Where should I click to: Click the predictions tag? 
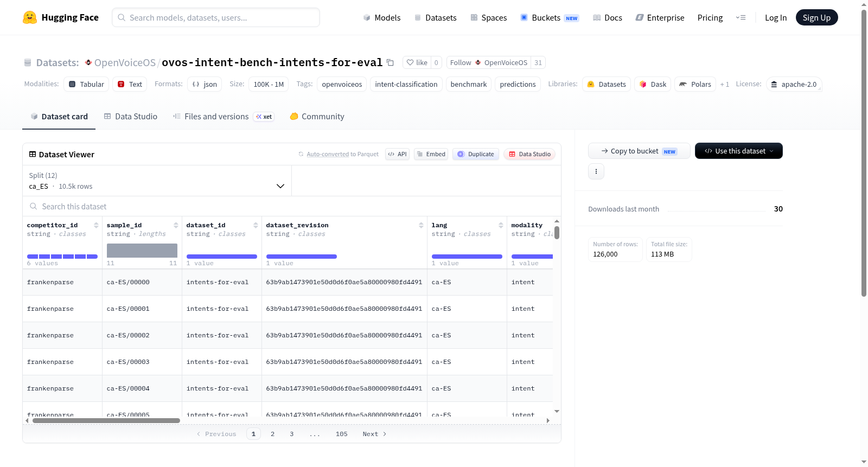pos(518,84)
